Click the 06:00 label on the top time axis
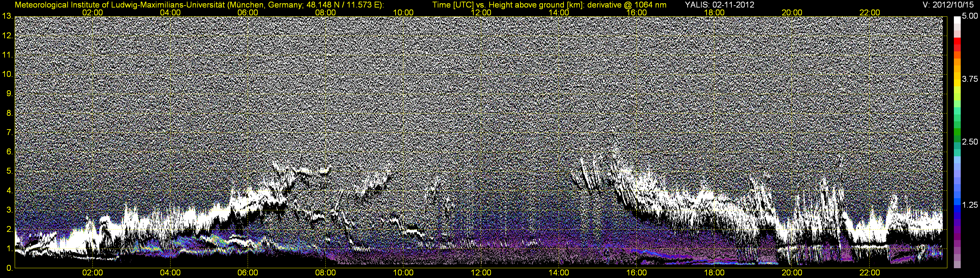Image resolution: width=980 pixels, height=278 pixels. [x=248, y=12]
